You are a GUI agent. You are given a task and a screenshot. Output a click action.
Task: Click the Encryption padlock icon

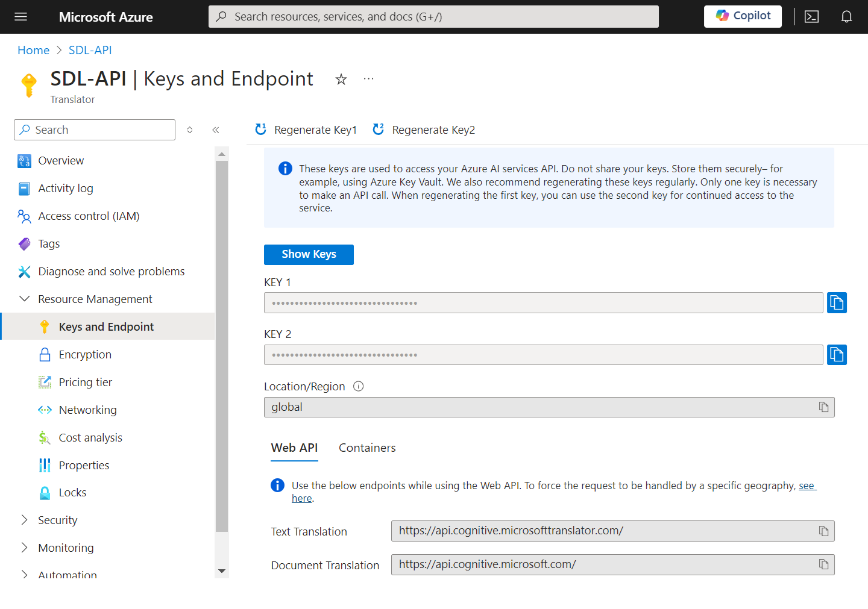pos(45,355)
